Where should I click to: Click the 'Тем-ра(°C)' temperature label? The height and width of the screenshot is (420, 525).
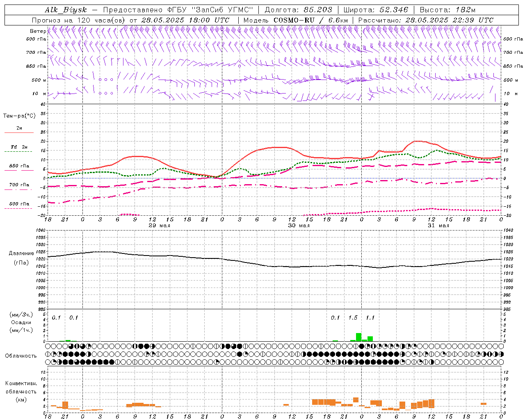point(19,116)
